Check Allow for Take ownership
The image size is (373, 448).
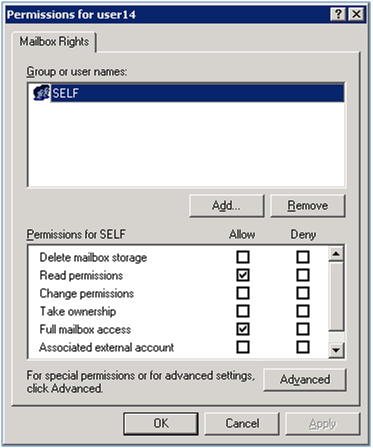[243, 311]
